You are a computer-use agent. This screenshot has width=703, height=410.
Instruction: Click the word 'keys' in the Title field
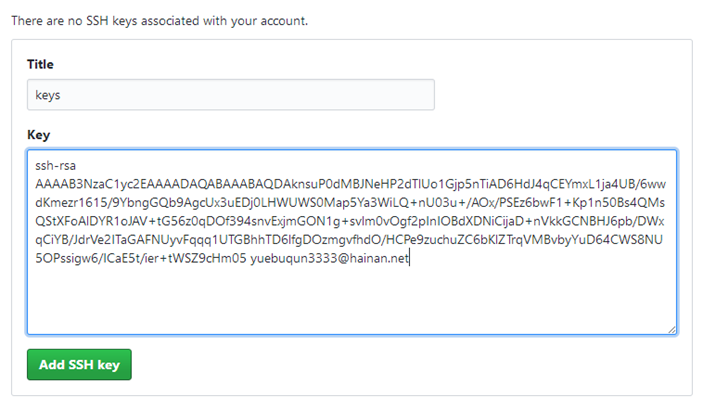[48, 95]
